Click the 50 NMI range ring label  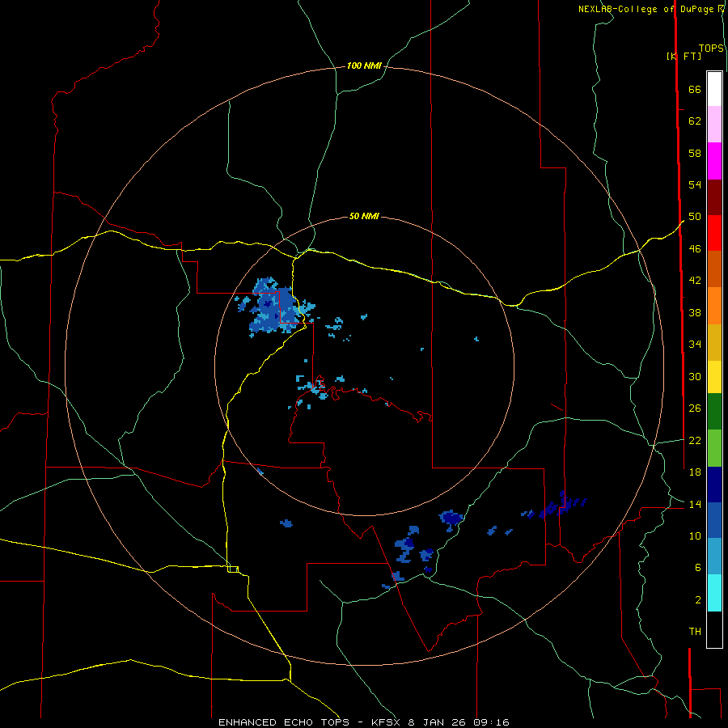[364, 216]
